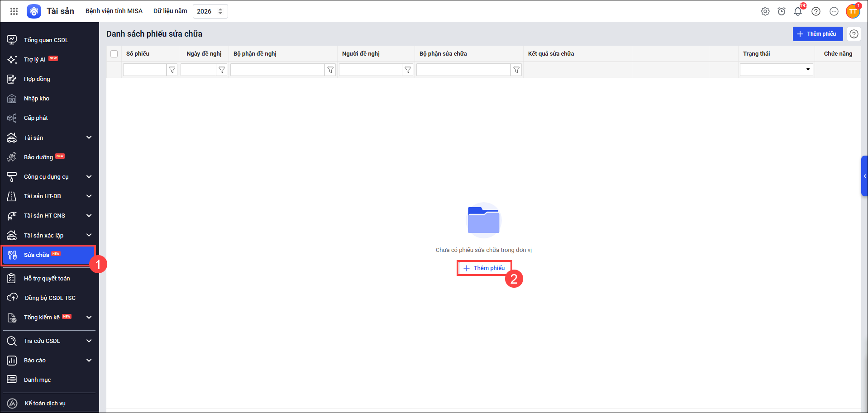This screenshot has height=413, width=868.
Task: Focus the Người đề nghị filter input
Action: (371, 70)
